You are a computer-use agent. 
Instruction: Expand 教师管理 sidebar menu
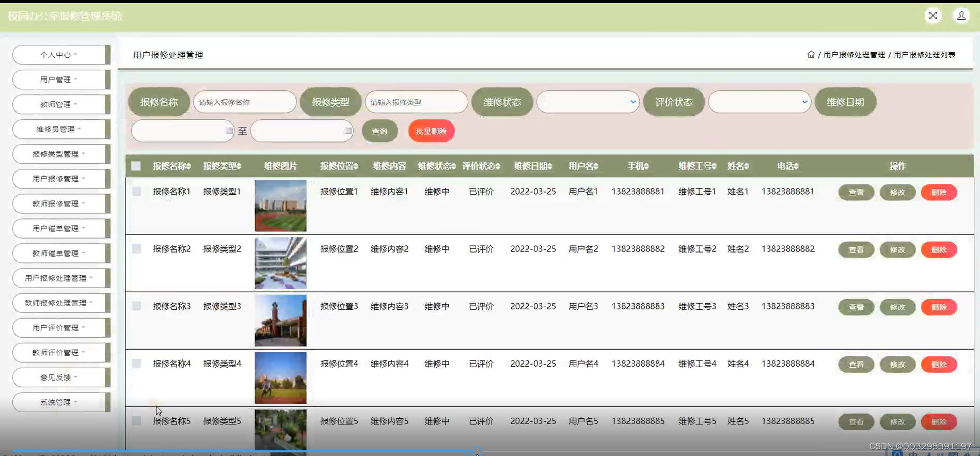[61, 104]
